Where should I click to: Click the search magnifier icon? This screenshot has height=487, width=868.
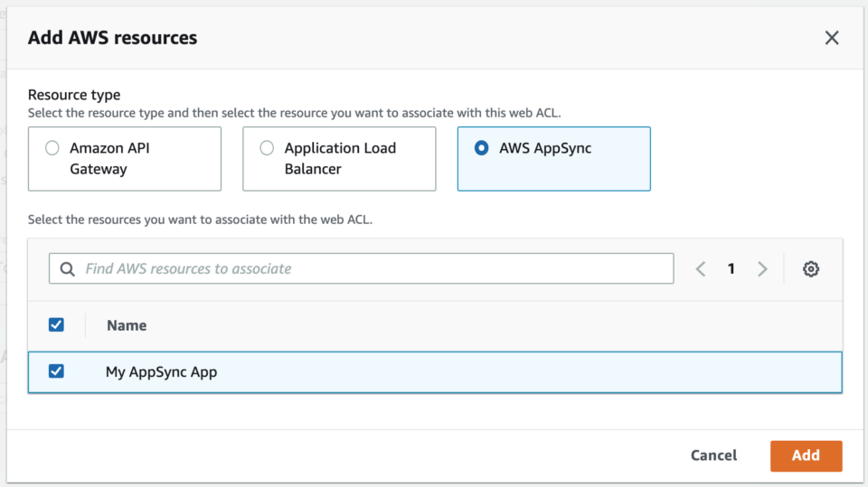click(67, 269)
